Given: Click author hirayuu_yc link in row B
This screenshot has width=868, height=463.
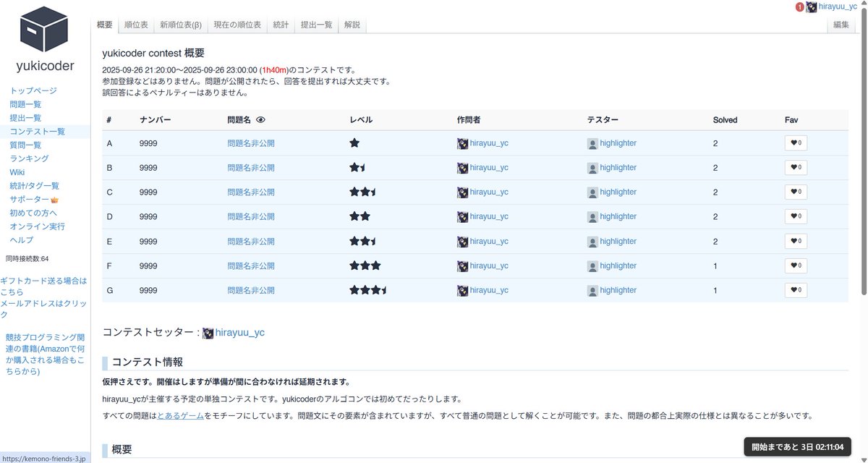Looking at the screenshot, I should tap(489, 168).
